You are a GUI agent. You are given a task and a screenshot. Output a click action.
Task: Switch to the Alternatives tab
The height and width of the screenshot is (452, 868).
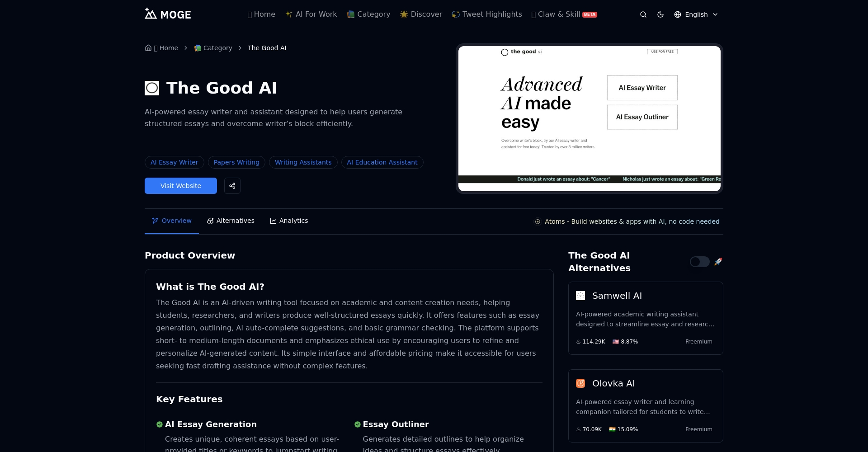pos(231,221)
